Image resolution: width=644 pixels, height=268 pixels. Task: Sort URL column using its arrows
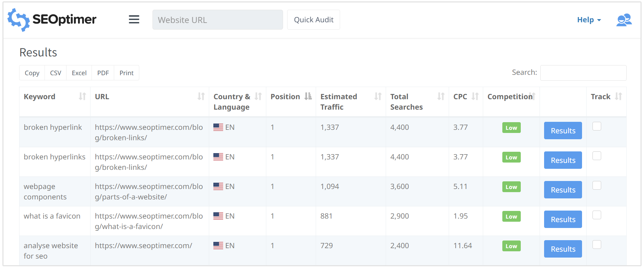[x=201, y=96]
